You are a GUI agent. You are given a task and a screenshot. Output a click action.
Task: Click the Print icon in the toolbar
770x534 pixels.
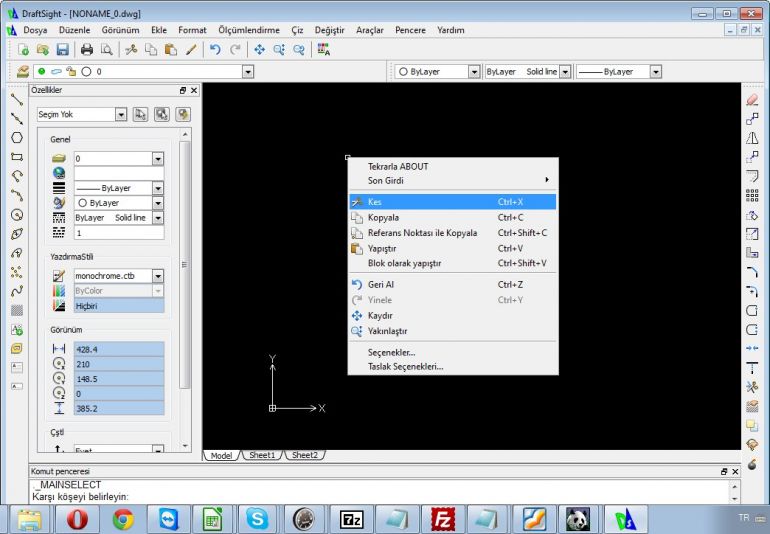pos(87,49)
